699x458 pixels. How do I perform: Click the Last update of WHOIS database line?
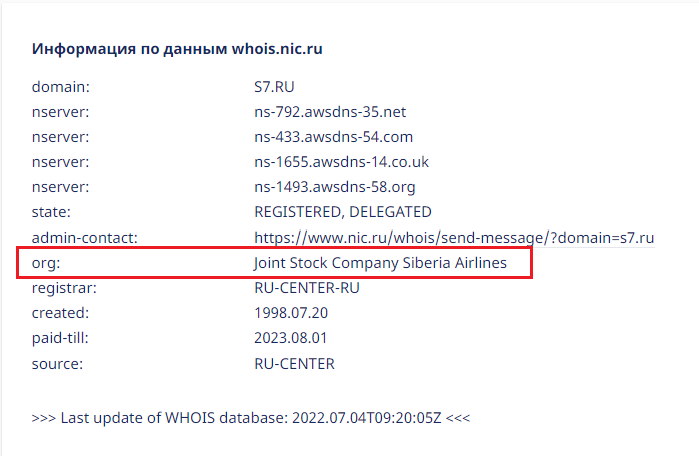[250, 415]
